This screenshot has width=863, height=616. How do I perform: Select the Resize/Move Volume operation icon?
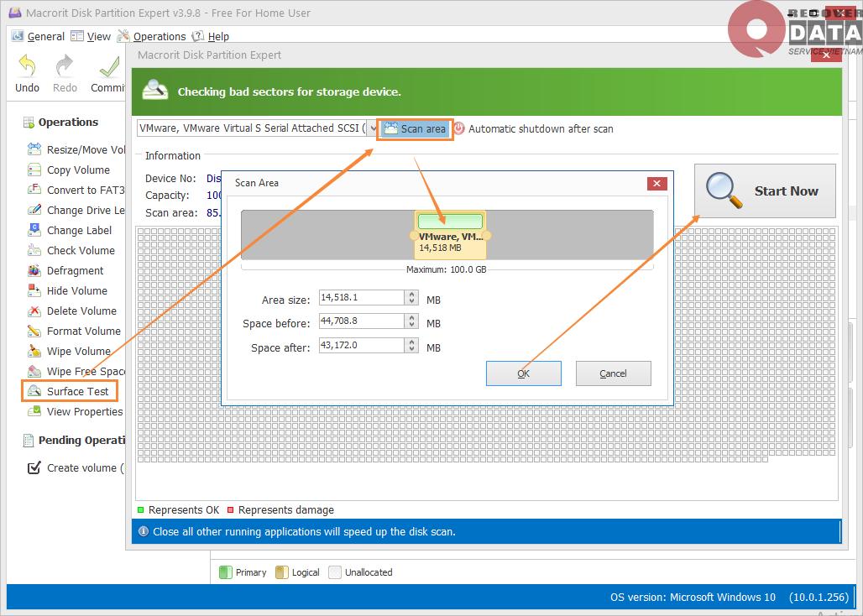pos(34,149)
